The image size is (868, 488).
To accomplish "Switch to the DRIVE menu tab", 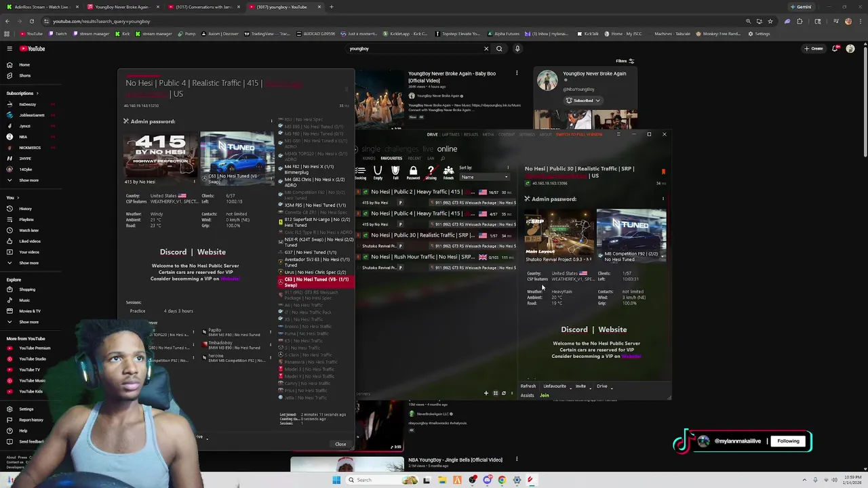I will [x=432, y=134].
